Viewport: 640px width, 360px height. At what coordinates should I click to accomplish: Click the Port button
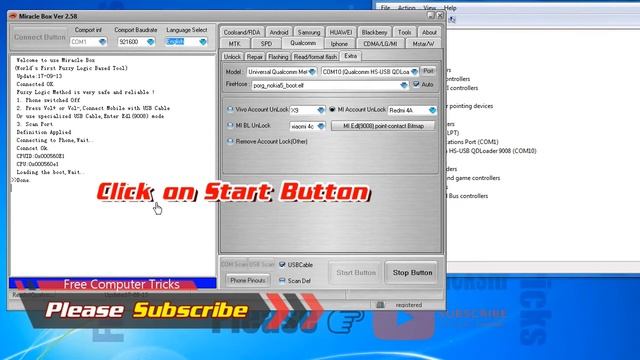tap(428, 71)
